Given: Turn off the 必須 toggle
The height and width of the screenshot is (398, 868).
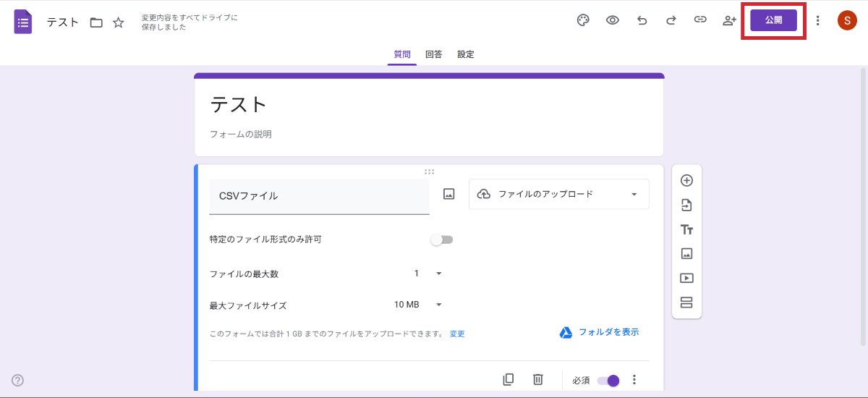Looking at the screenshot, I should pos(608,381).
